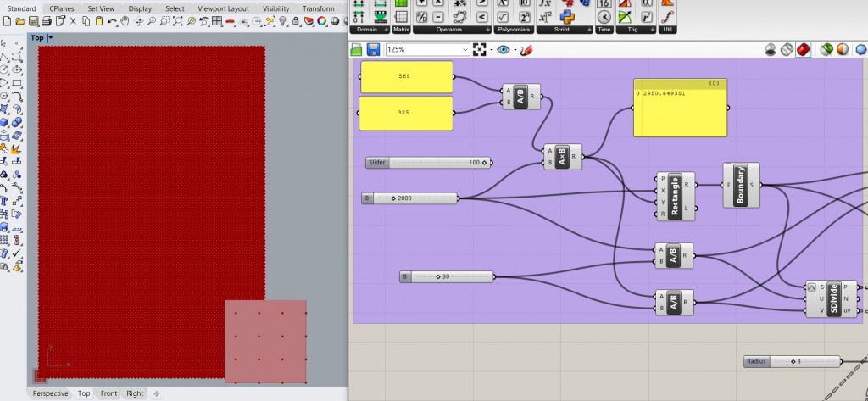This screenshot has height=401, width=868.
Task: Click the B slider showing 30
Action: 446,276
